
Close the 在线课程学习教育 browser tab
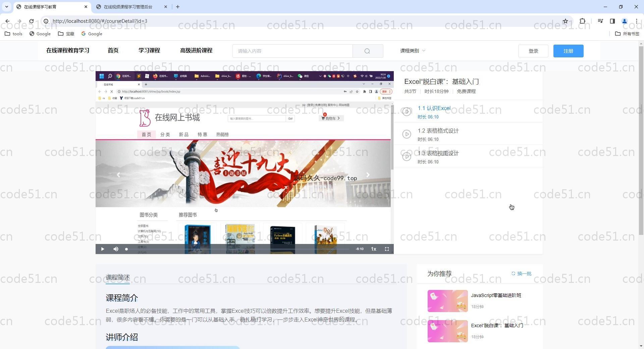click(86, 7)
